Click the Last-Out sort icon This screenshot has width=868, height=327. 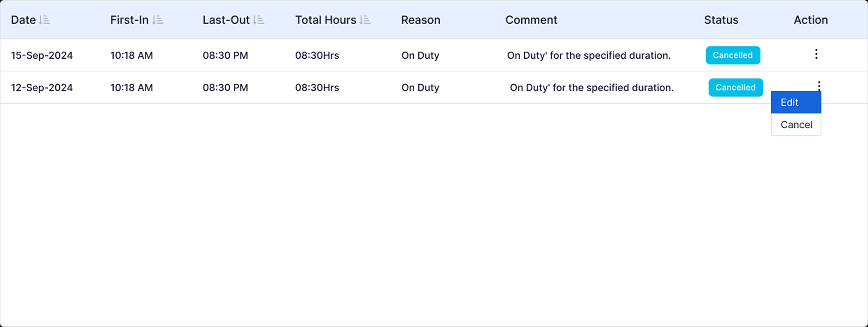259,20
